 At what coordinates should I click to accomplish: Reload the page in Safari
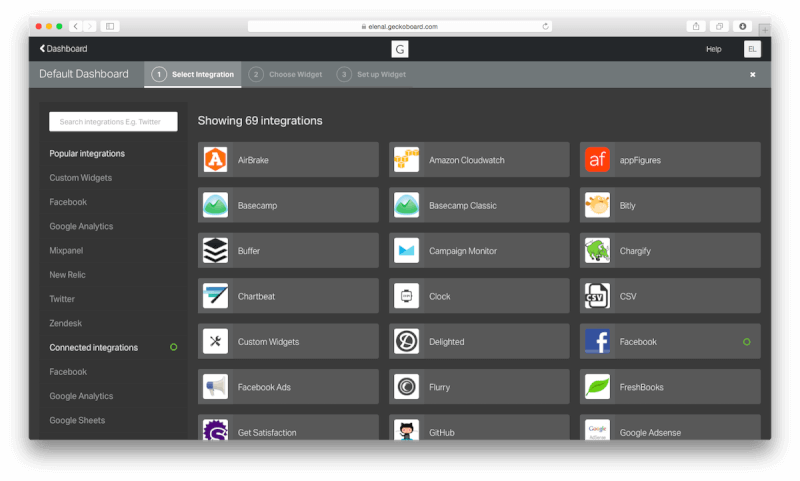[x=545, y=26]
